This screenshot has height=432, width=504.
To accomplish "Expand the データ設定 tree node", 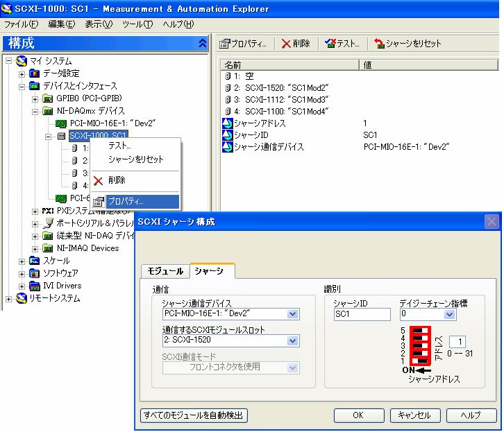I will (x=22, y=74).
